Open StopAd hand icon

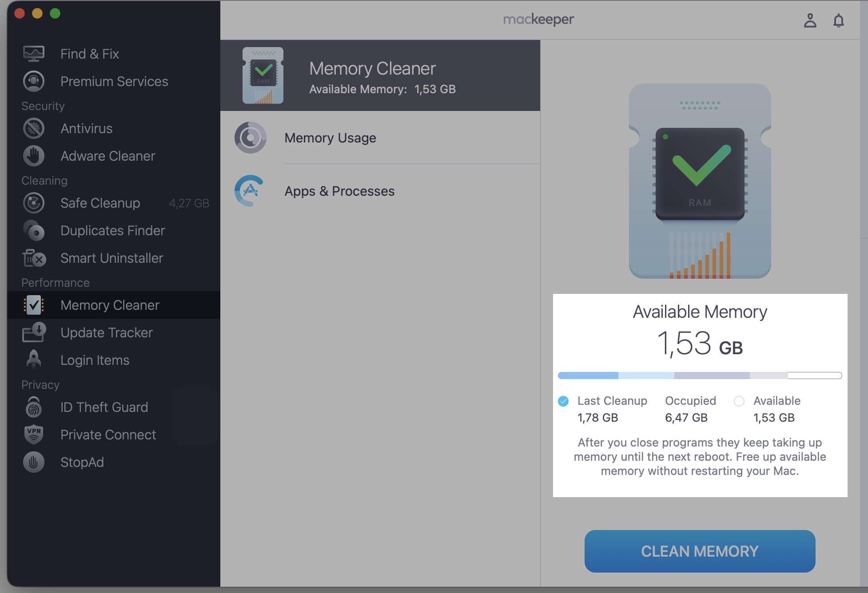point(34,462)
